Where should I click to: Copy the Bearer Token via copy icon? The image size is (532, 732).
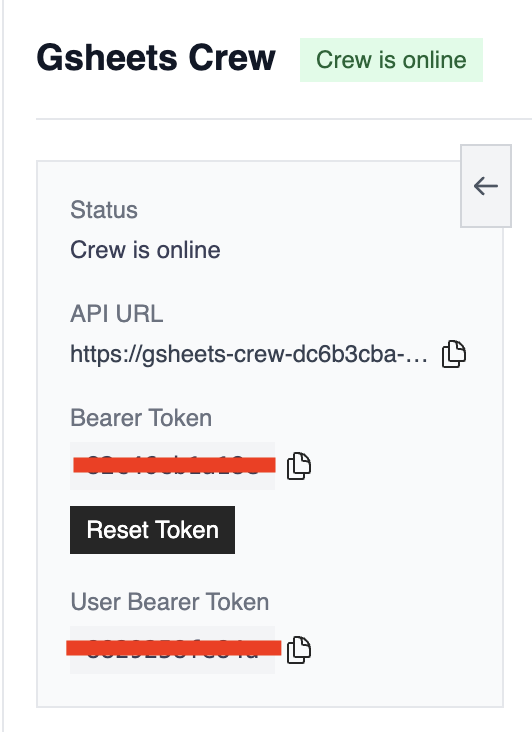pos(299,465)
